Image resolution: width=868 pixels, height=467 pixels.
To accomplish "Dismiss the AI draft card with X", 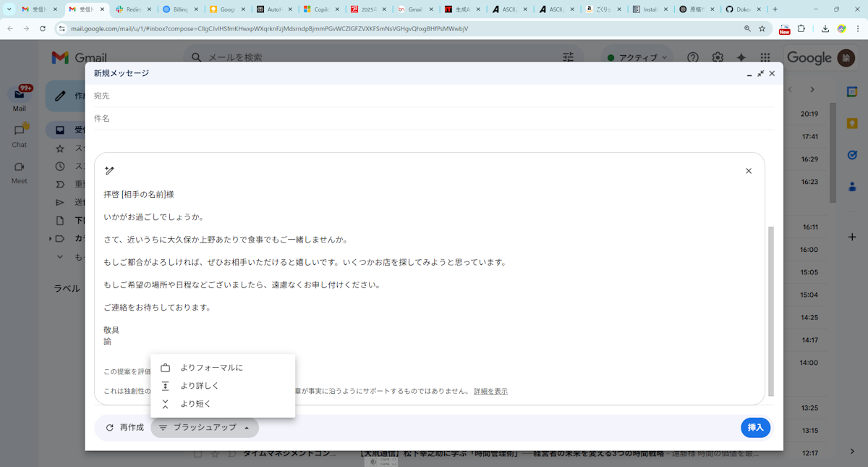I will tap(749, 171).
